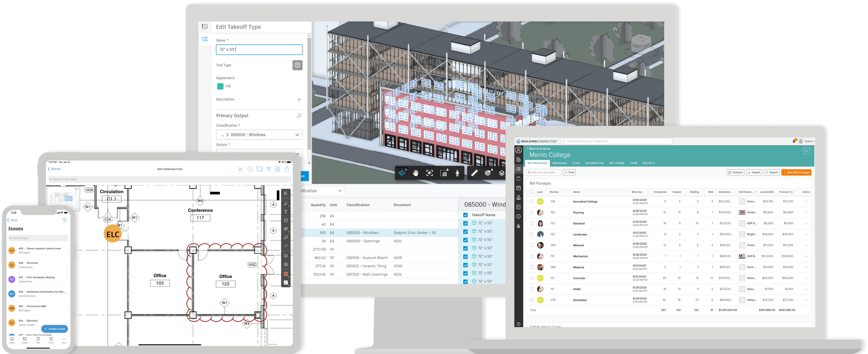
Task: Click the Tool Type cube icon button
Action: pos(297,65)
